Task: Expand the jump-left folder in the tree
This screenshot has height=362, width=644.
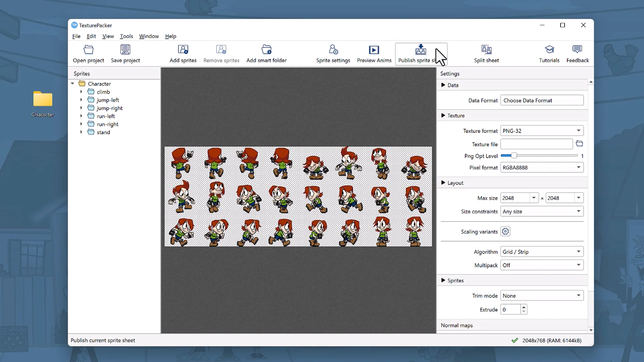Action: point(81,100)
